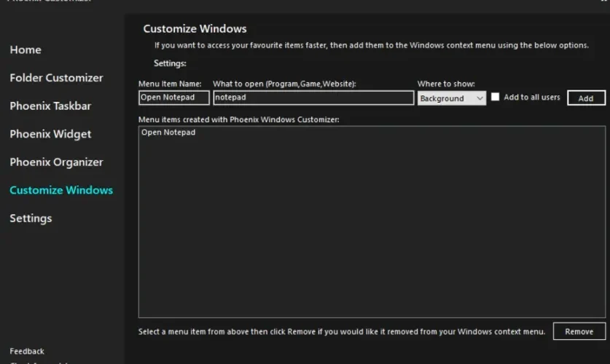Close the Phoenix Customizer window
This screenshot has height=364, width=610.
[x=605, y=1]
